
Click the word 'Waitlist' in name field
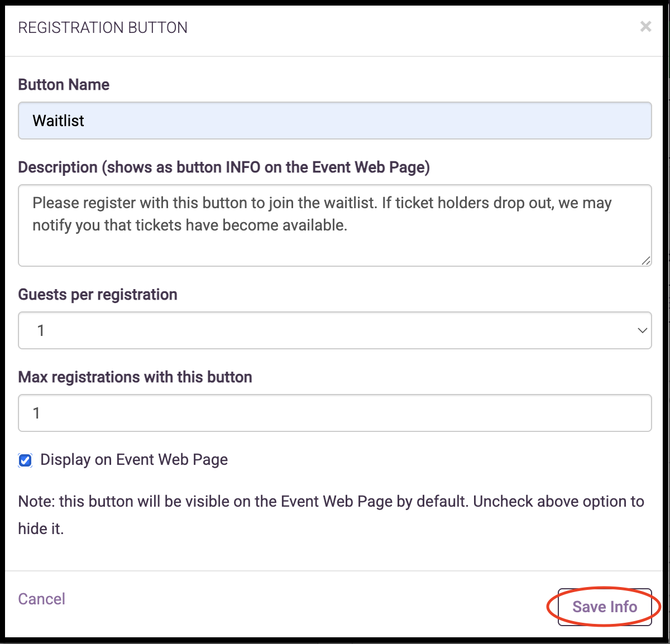click(59, 121)
